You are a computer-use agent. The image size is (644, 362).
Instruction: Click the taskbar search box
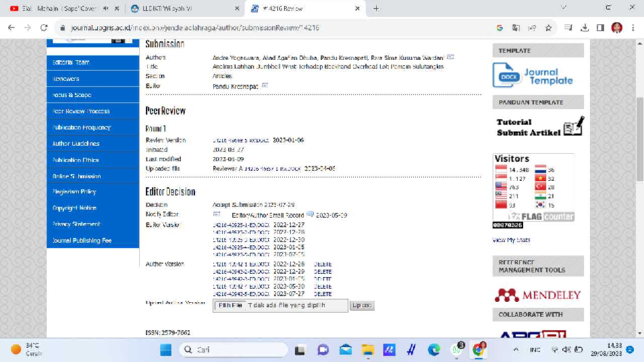coord(234,350)
